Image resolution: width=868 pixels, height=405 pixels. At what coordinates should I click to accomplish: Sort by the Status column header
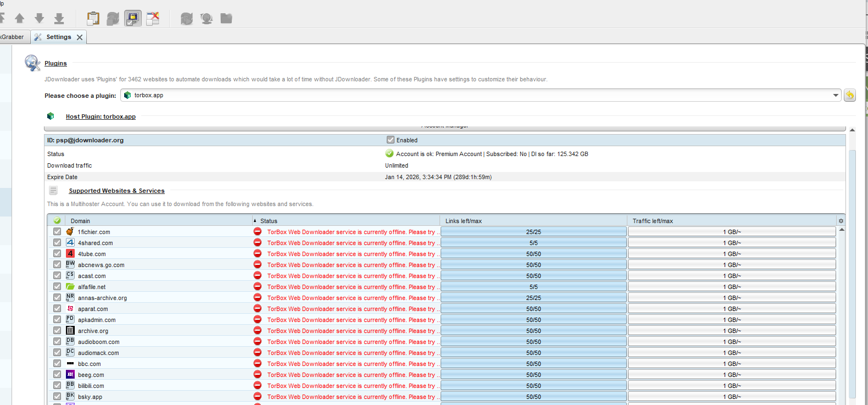pos(346,221)
